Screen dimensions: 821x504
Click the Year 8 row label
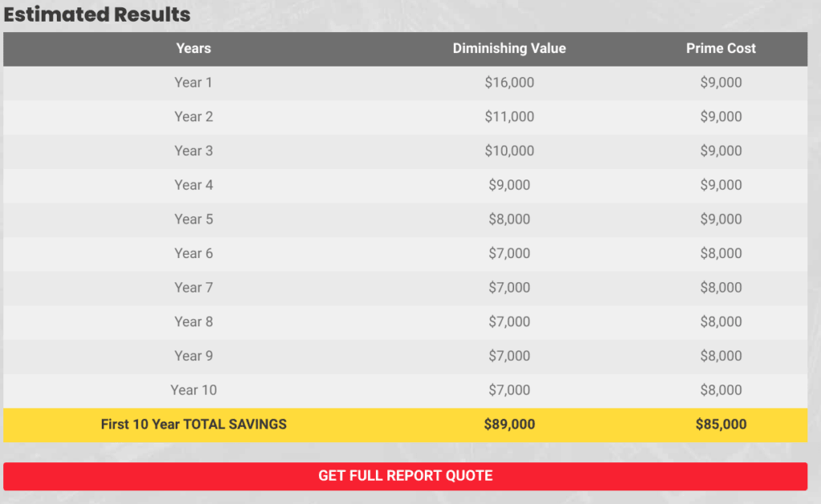coord(193,321)
